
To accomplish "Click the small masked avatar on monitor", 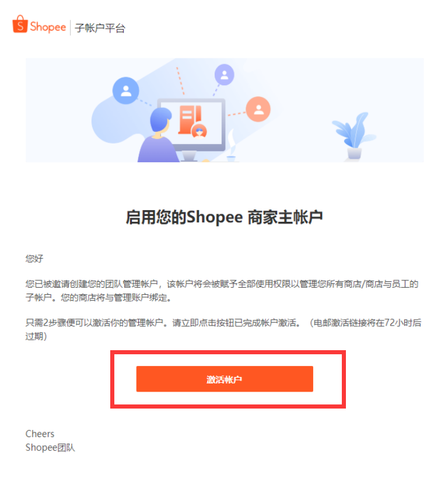I will pos(199,131).
